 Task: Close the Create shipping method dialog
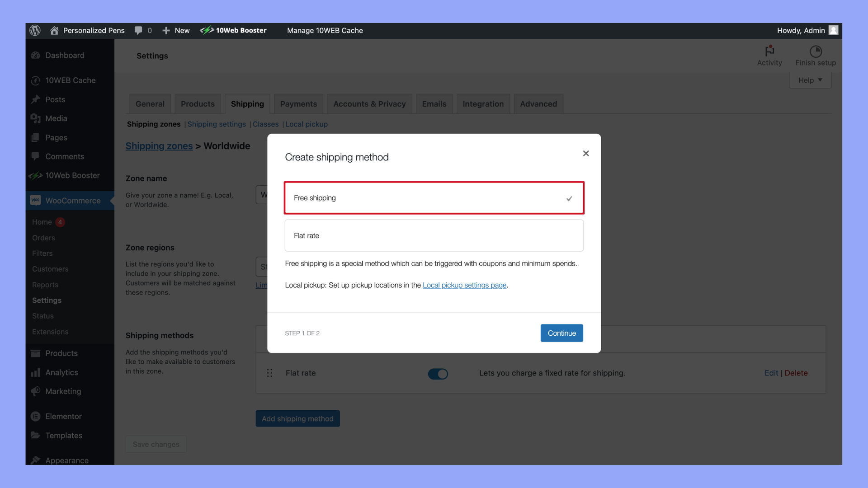586,154
